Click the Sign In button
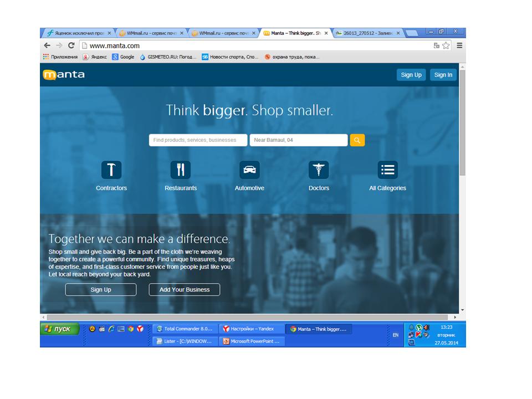The image size is (532, 399). tap(443, 75)
